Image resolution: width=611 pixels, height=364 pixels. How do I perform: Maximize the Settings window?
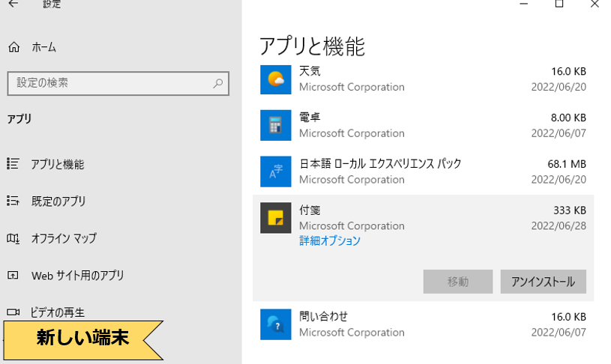click(559, 4)
